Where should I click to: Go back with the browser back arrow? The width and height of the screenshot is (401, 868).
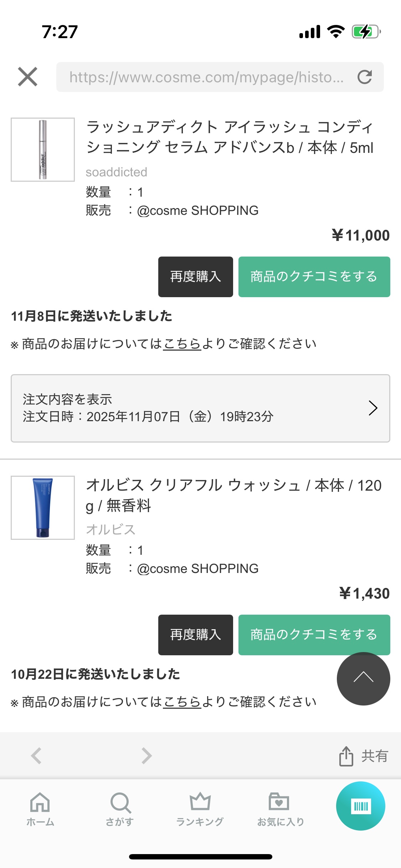36,755
